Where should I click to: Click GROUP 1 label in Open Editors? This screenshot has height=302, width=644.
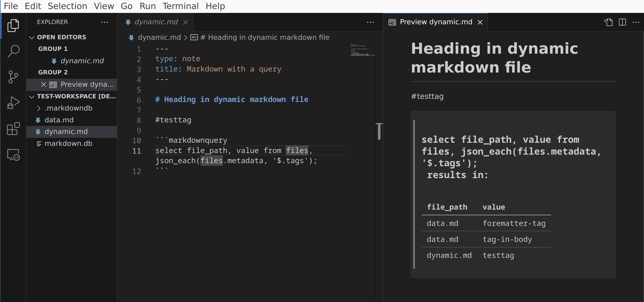53,49
